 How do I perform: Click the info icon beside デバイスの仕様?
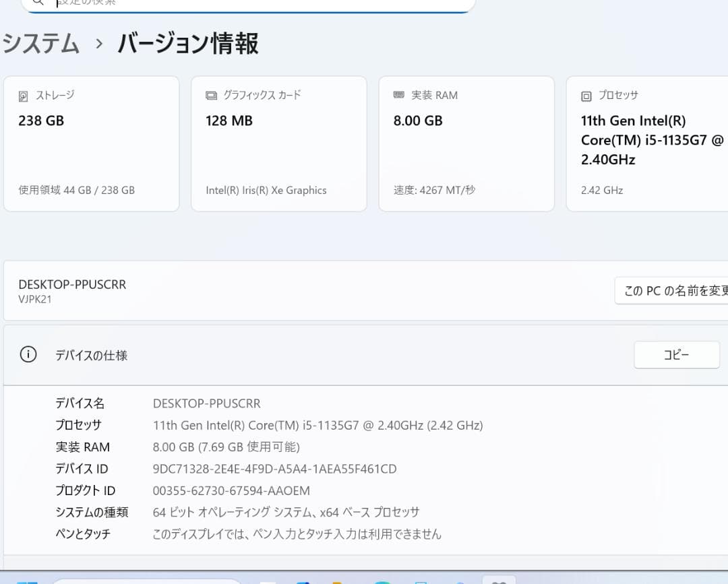[28, 354]
